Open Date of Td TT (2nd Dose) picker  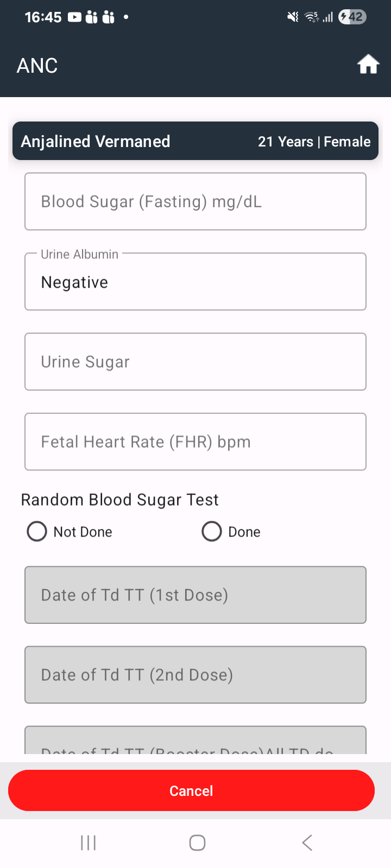coord(195,675)
